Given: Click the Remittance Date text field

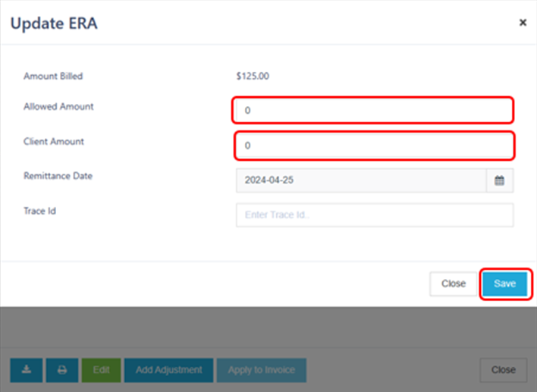Looking at the screenshot, I should 360,180.
